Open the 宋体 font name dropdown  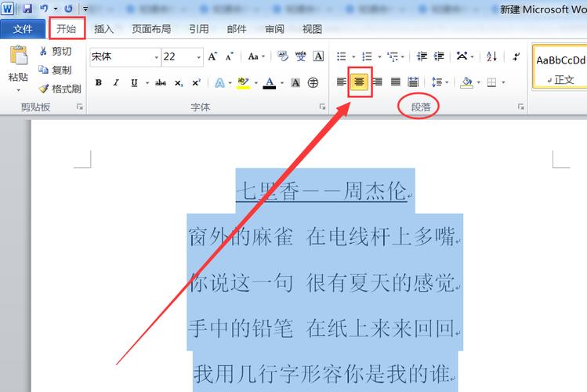point(157,57)
